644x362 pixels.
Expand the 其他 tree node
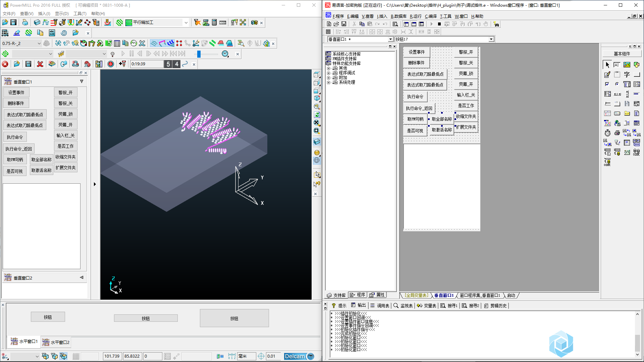(329, 68)
